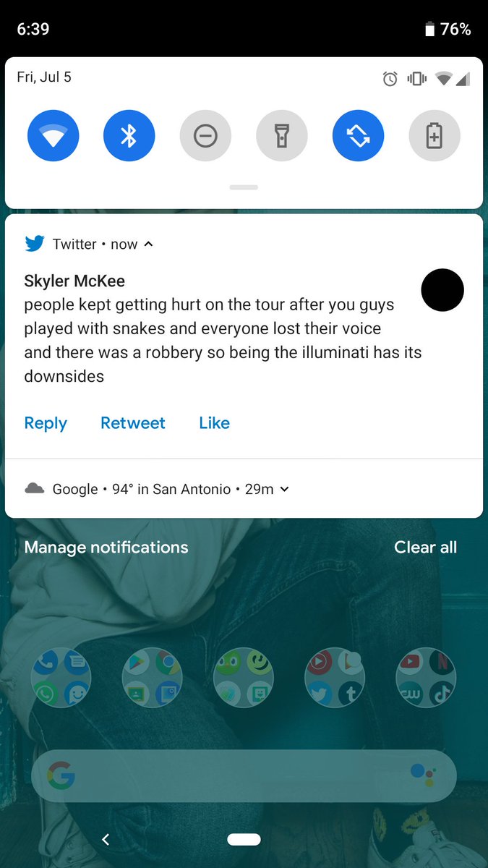Open Skyler McKee's black profile avatar

442,290
